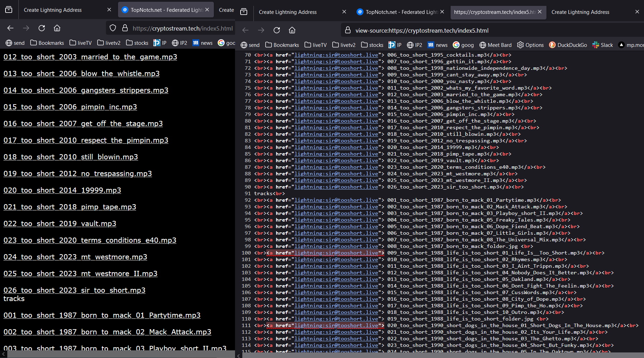Image resolution: width=644 pixels, height=358 pixels.
Task: Click the view-source URL address field
Action: 422,31
